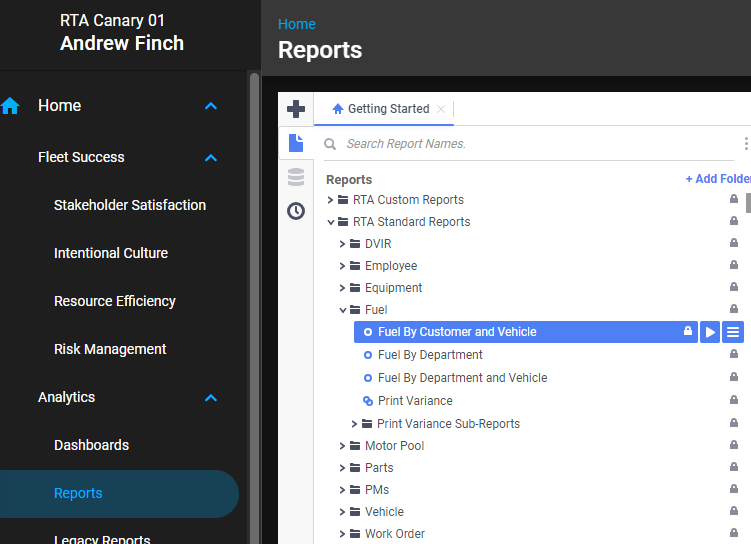Screen dimensions: 751x544
Task: Switch to the Getting Started tab
Action: tap(387, 109)
